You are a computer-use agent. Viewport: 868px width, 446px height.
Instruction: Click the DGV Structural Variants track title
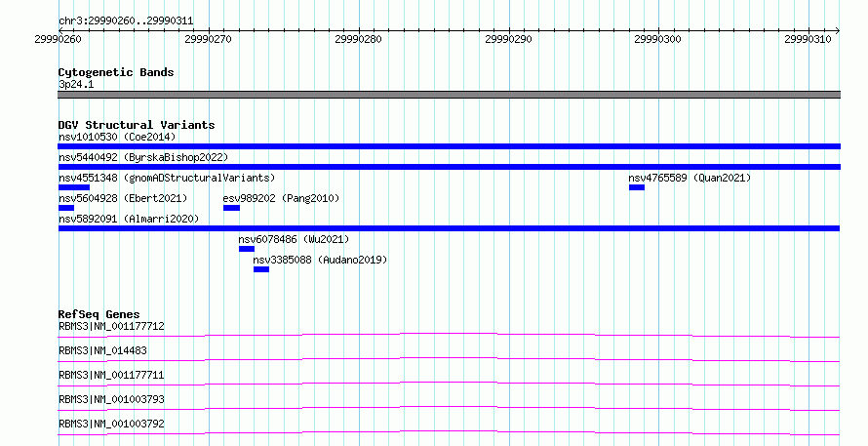pos(137,125)
